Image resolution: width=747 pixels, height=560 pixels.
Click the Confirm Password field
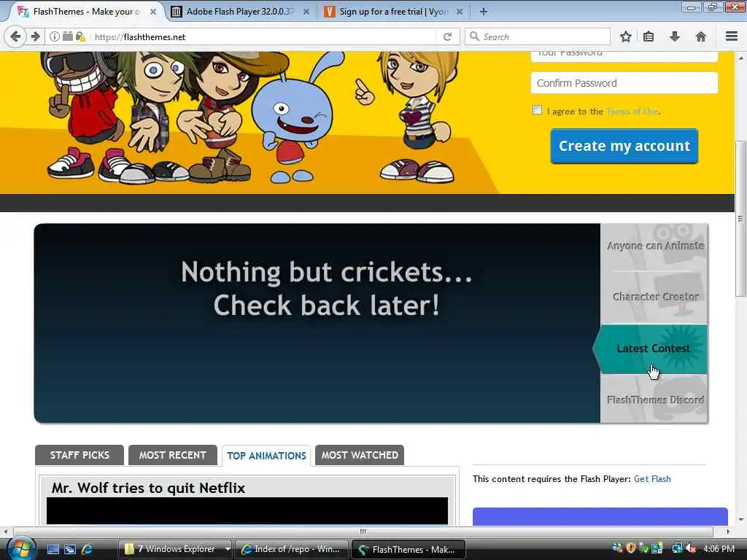(624, 83)
